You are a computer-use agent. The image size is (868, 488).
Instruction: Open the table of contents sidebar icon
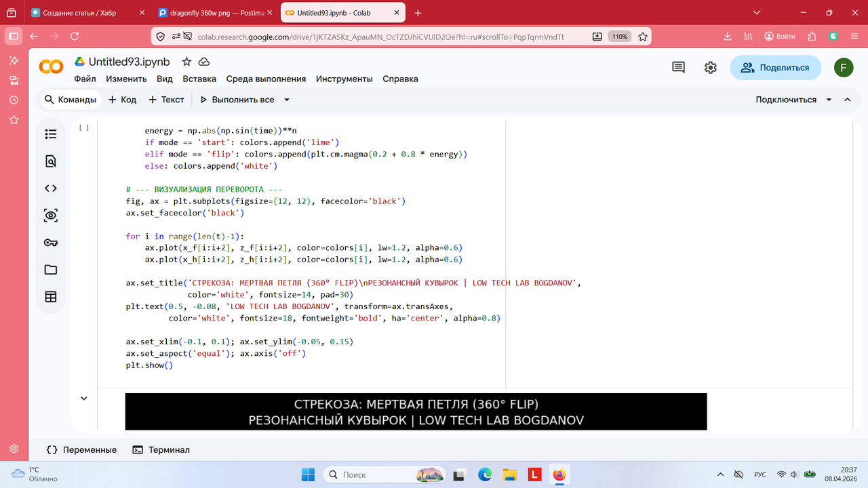point(51,134)
